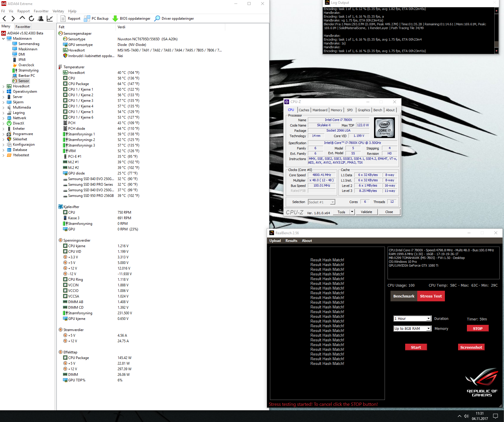
Task: Select Bærbar PC in the tree
Action: pyautogui.click(x=26, y=76)
